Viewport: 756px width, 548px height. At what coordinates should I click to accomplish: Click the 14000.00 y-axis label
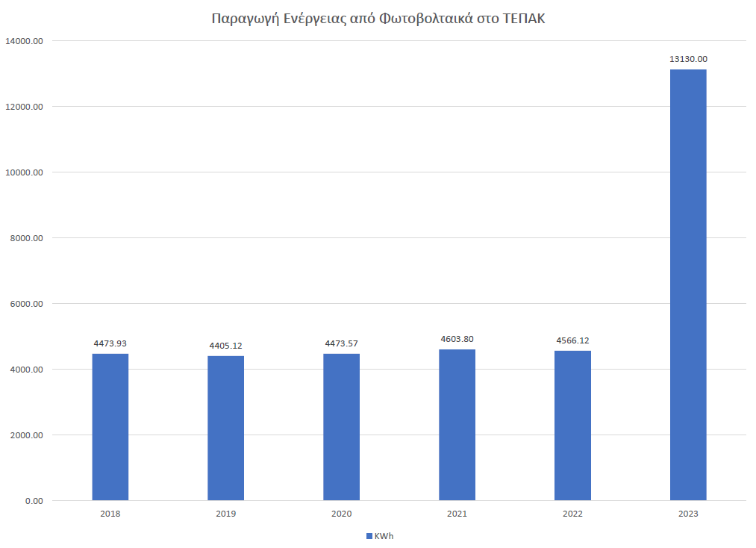(x=25, y=41)
